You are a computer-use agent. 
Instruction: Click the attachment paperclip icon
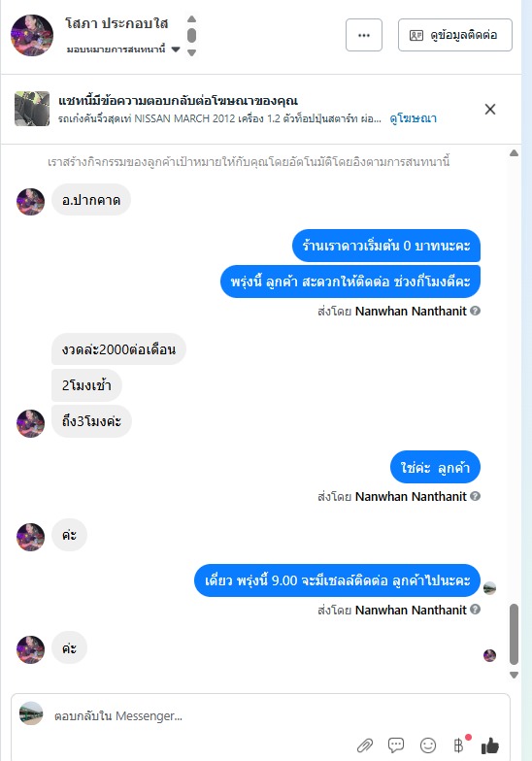coord(365,745)
